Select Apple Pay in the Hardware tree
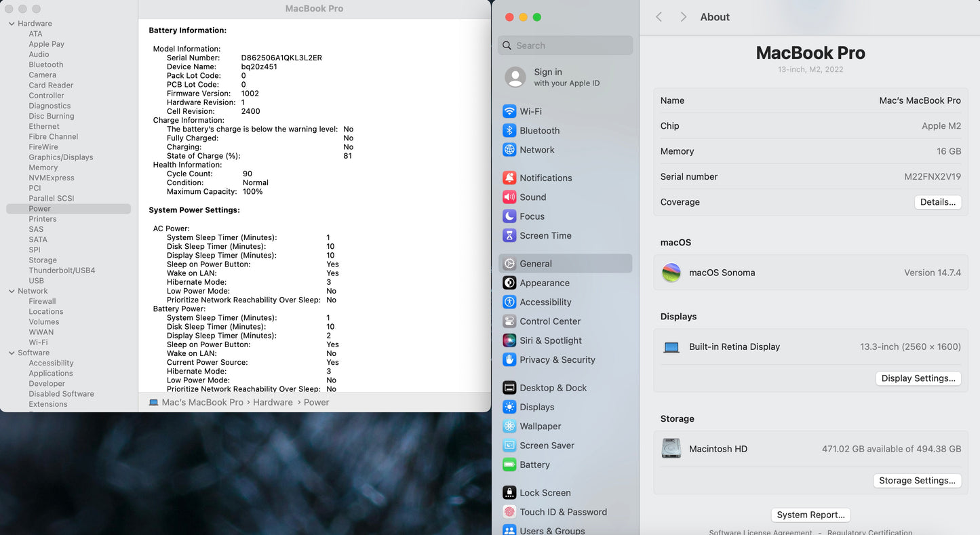 tap(46, 44)
